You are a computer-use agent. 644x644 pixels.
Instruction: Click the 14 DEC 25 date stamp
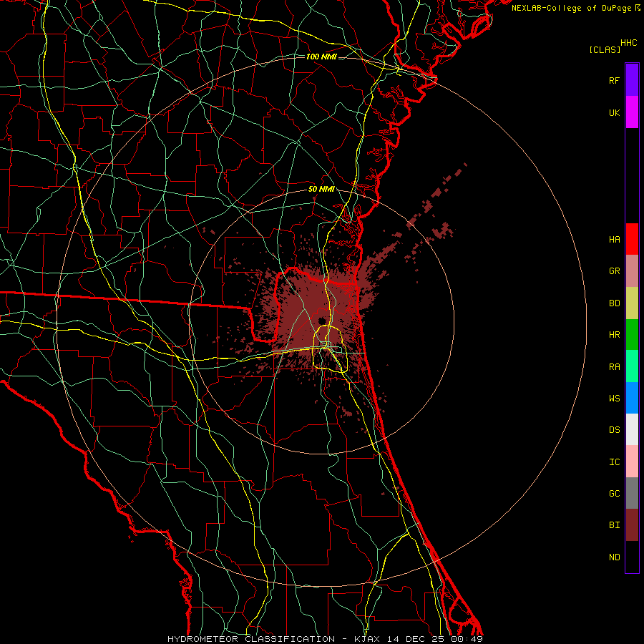point(417,639)
